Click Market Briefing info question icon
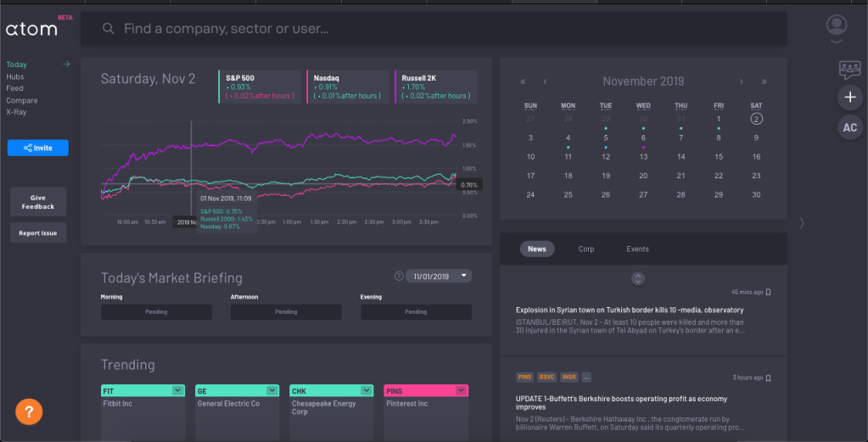868x442 pixels. click(398, 276)
